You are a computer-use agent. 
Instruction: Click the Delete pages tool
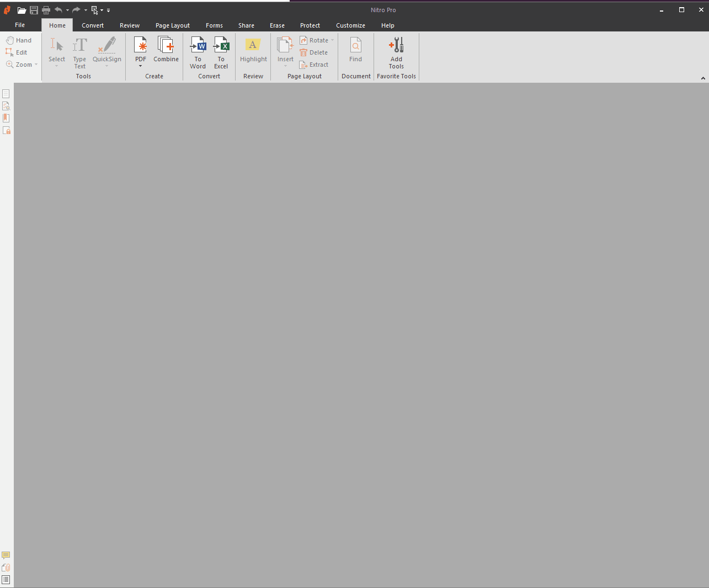pyautogui.click(x=315, y=52)
